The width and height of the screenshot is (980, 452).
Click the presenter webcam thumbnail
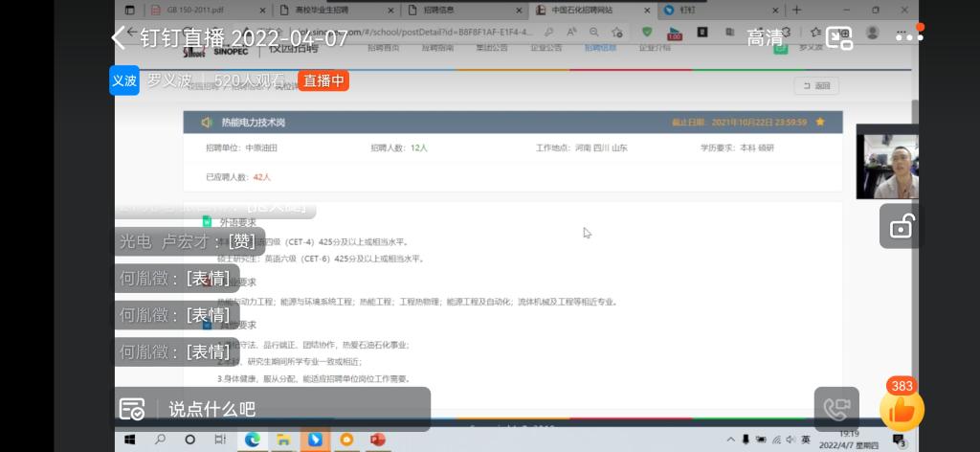click(886, 166)
